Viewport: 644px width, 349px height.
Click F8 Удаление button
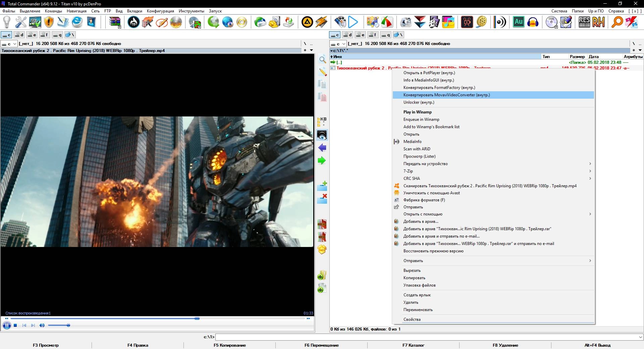click(x=505, y=345)
